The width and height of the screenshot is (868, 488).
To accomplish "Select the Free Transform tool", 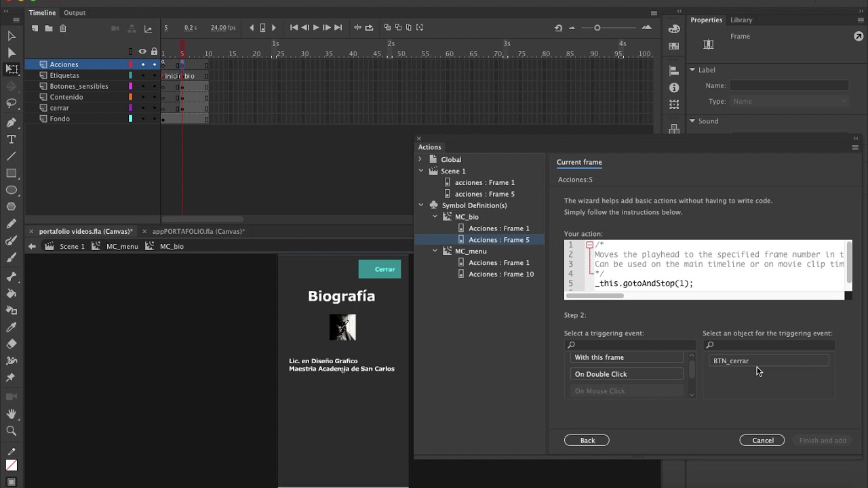I will (x=12, y=69).
